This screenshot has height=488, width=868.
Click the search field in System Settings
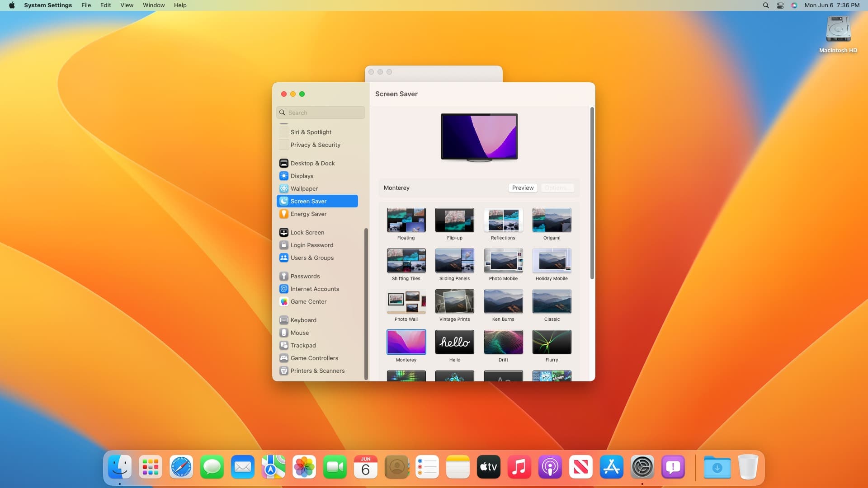(x=321, y=113)
